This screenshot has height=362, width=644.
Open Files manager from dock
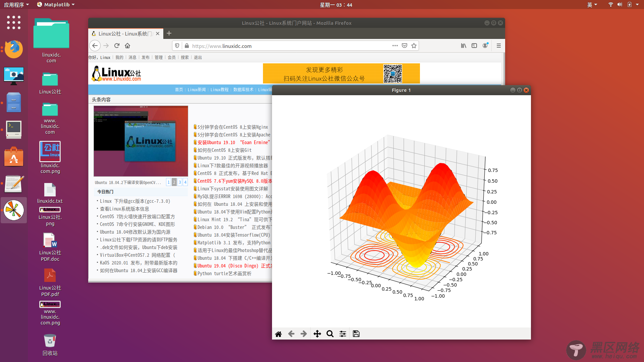click(x=14, y=103)
